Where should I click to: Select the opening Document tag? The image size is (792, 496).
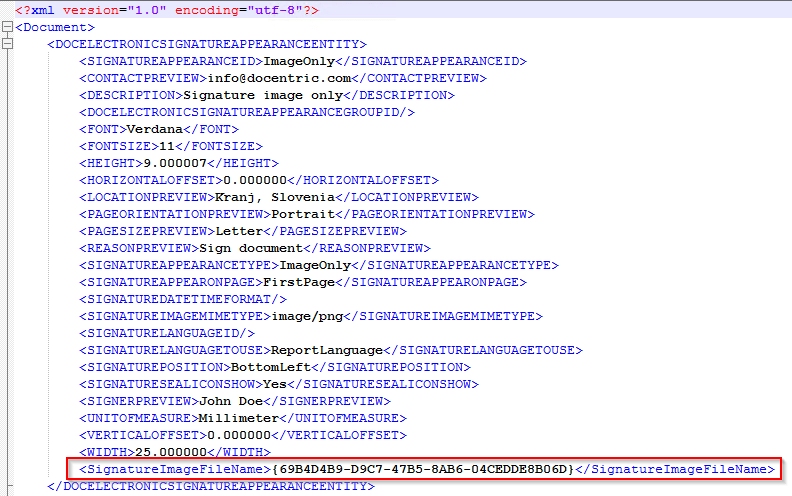(x=55, y=27)
